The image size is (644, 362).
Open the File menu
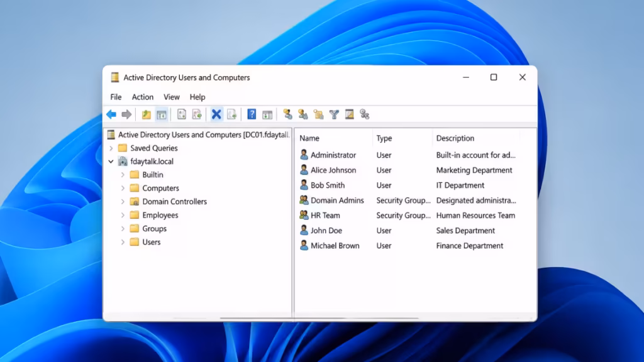(x=116, y=97)
